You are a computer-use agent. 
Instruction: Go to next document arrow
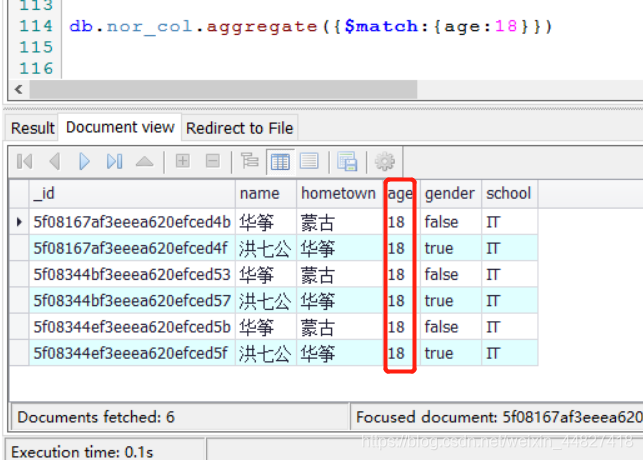click(84, 162)
